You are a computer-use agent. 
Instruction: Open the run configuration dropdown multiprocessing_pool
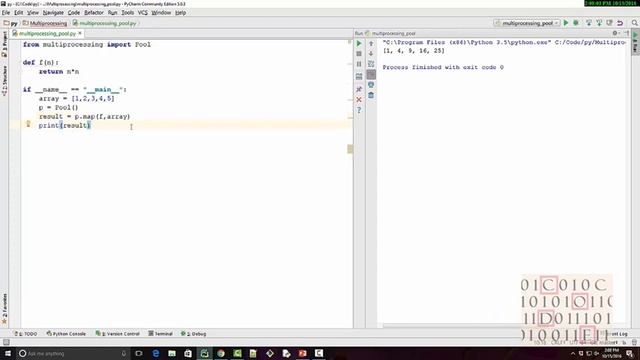527,23
